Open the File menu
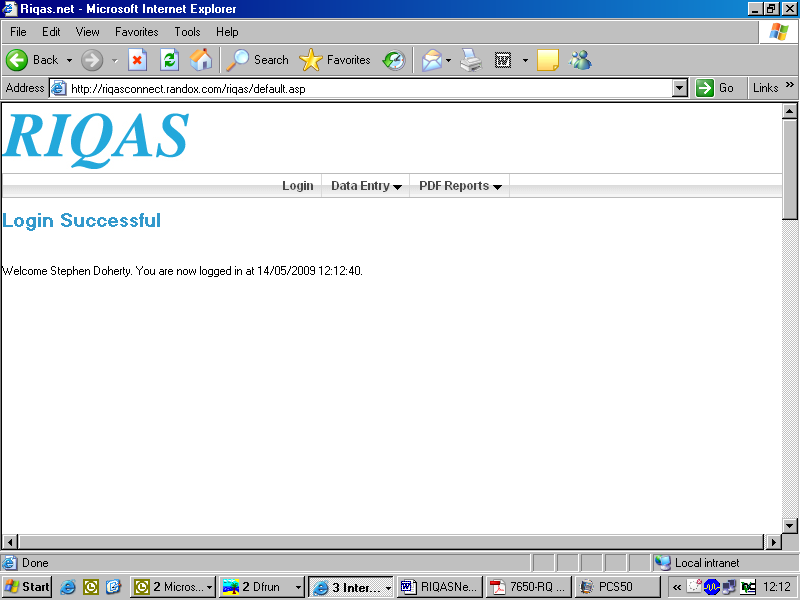 (18, 32)
